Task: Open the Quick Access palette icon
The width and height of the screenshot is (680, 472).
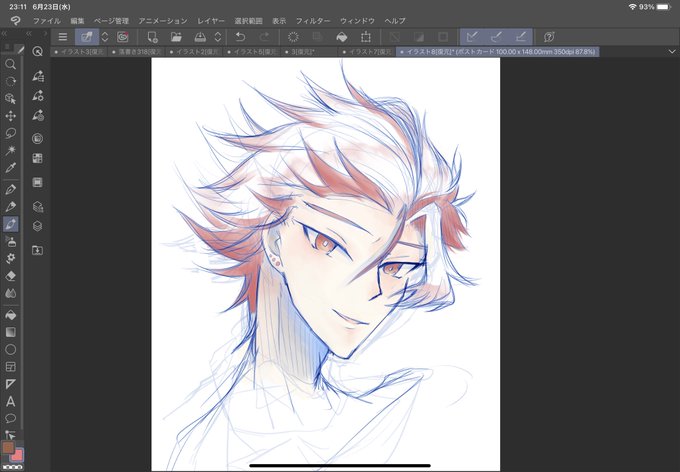Action: (x=38, y=52)
